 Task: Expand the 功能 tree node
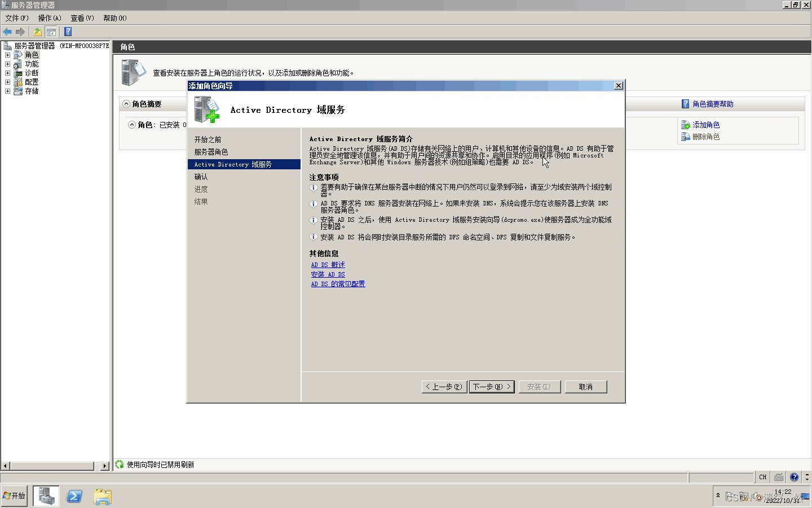point(7,64)
